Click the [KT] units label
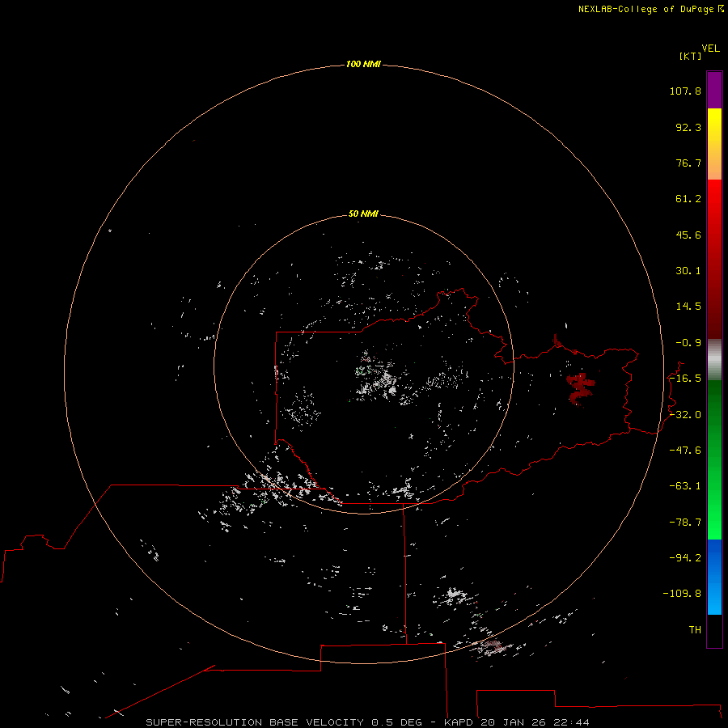The width and height of the screenshot is (728, 728). coord(691,56)
